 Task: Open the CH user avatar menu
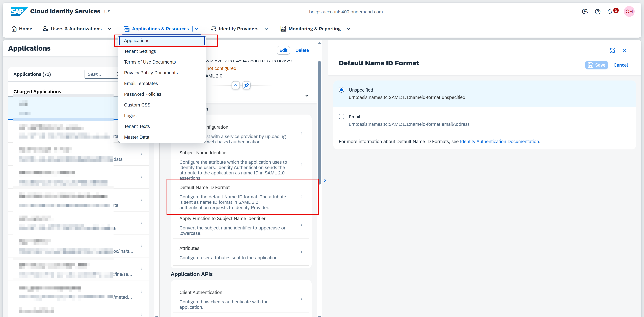(x=629, y=12)
